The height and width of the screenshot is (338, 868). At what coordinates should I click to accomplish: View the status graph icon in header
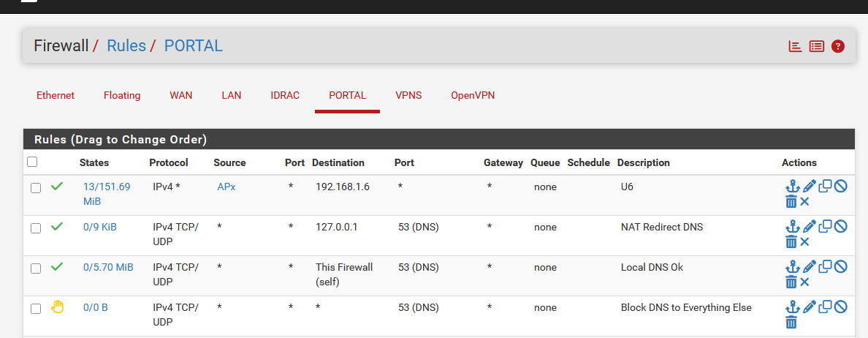(796, 46)
